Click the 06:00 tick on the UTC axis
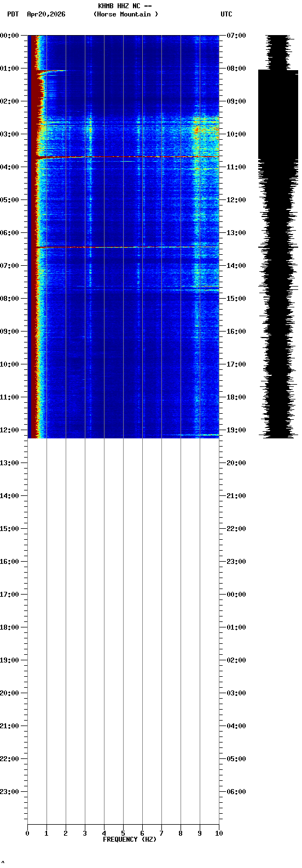The image size is (302, 868). [x=236, y=792]
